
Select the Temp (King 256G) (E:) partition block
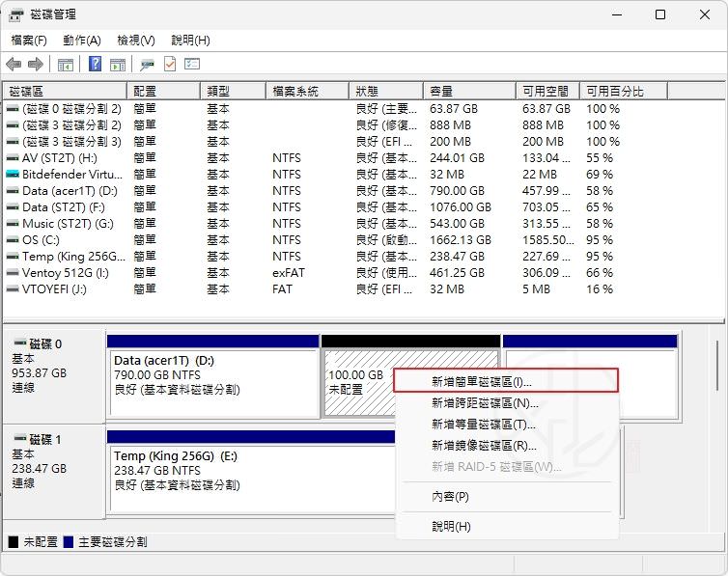(251, 472)
